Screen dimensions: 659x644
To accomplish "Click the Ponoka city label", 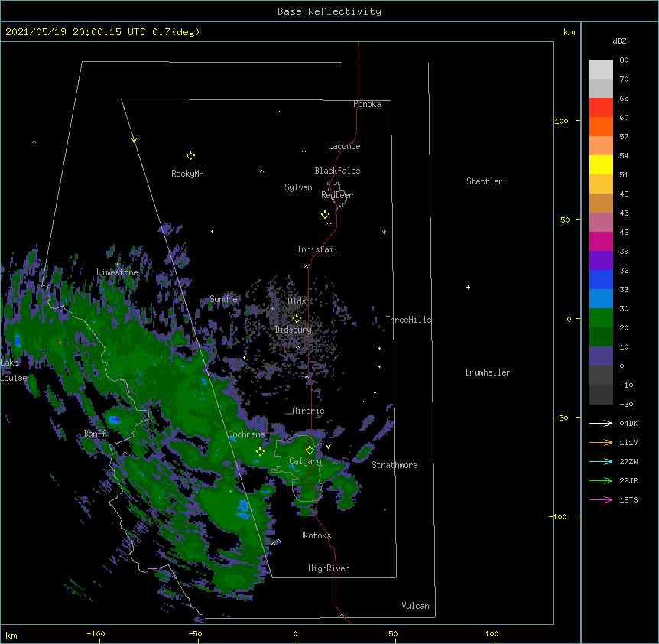I will (367, 104).
